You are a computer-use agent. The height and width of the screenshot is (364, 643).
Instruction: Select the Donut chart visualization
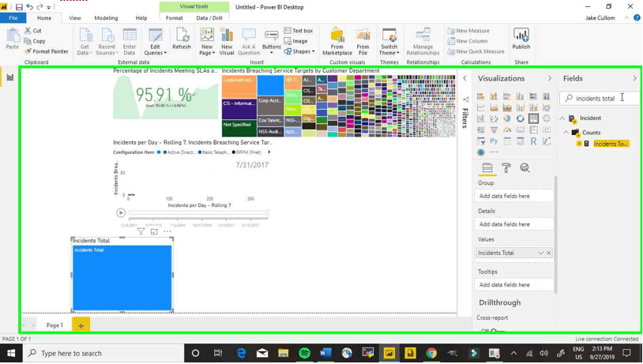pyautogui.click(x=520, y=118)
